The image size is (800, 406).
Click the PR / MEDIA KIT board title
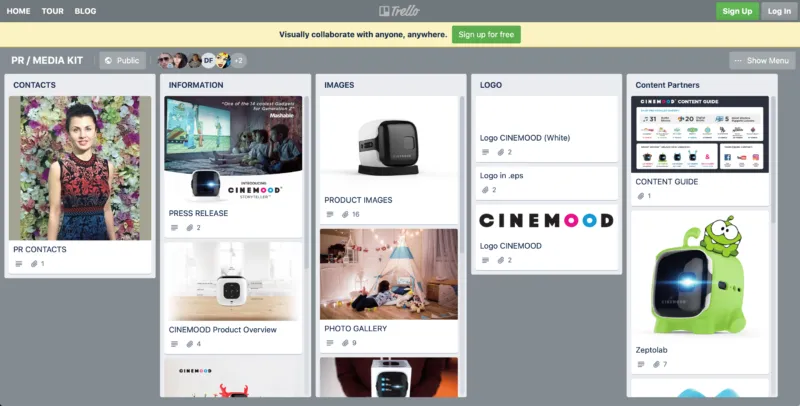tap(47, 60)
